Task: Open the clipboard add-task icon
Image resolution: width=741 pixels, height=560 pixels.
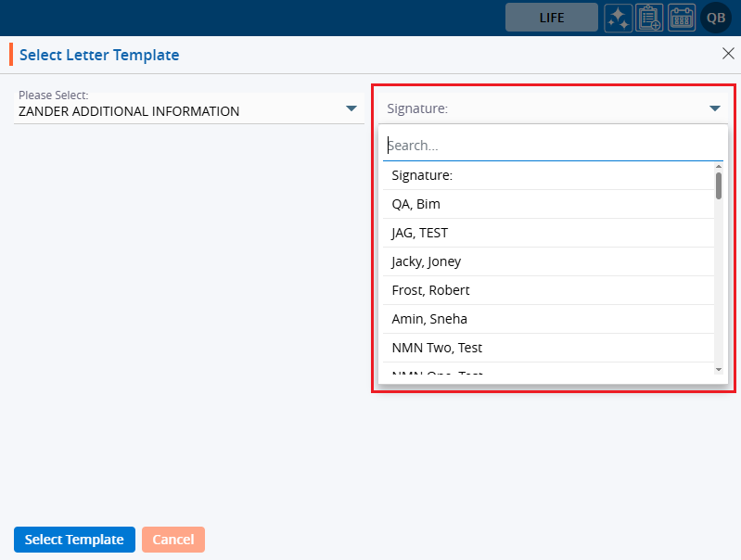Action: coord(650,18)
